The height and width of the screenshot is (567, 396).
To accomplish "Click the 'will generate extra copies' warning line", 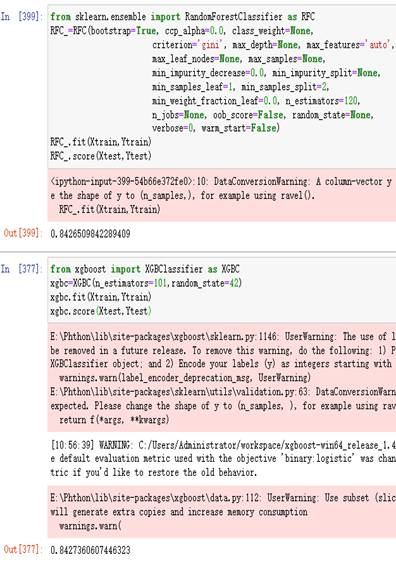I will pyautogui.click(x=179, y=512).
